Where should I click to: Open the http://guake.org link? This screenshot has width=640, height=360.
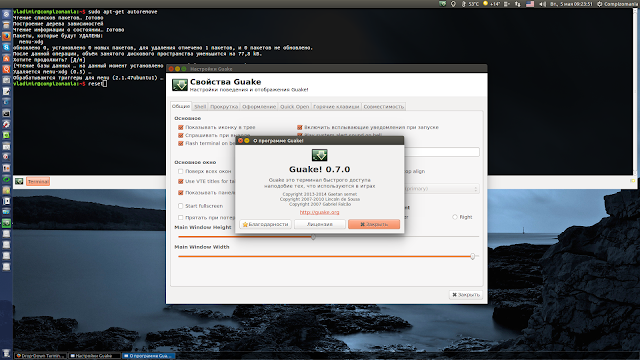tap(320, 212)
